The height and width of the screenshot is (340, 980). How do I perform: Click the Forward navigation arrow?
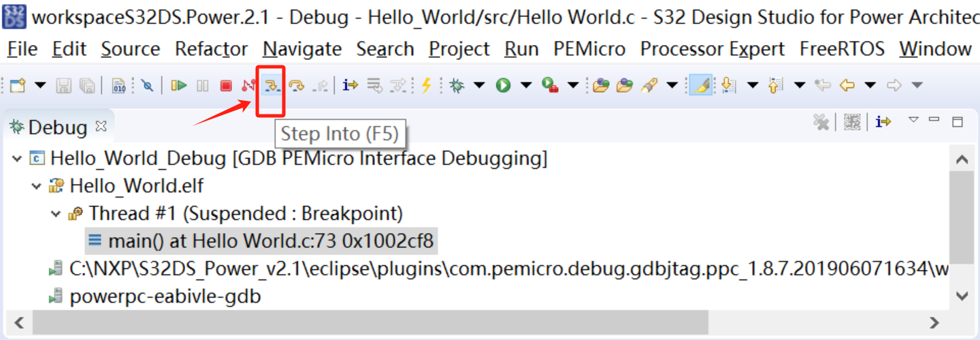[x=894, y=85]
